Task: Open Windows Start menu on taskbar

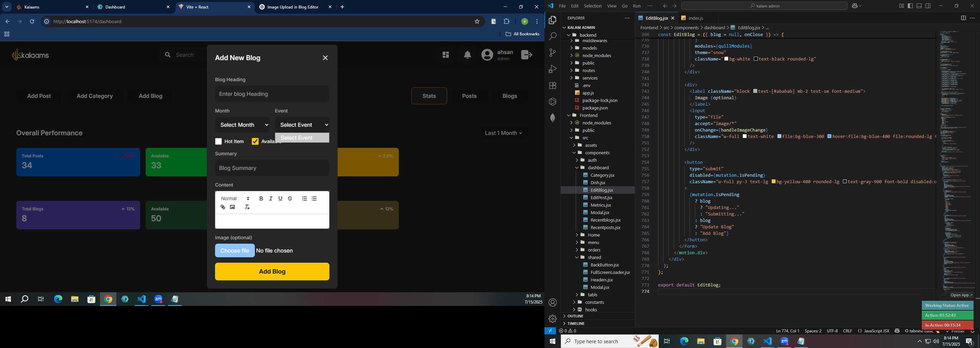Action: 552,342
